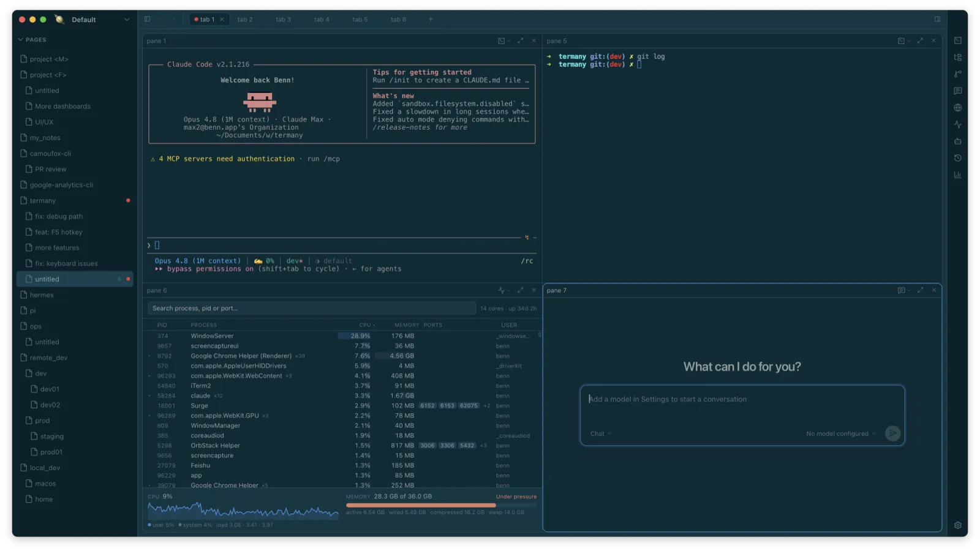The height and width of the screenshot is (551, 980).
Task: Open the file tree icon in right sidebar
Action: pos(957,57)
